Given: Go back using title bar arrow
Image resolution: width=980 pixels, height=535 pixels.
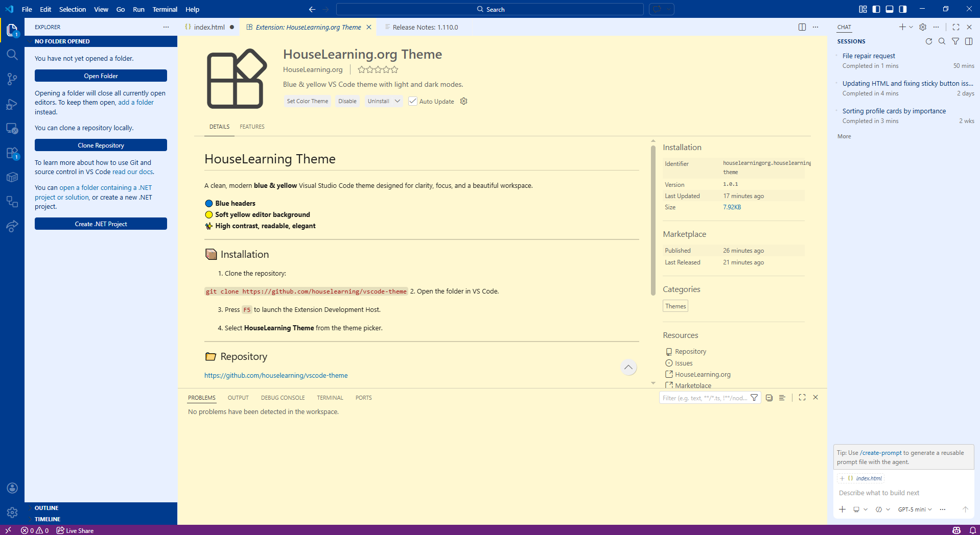Looking at the screenshot, I should pos(312,9).
